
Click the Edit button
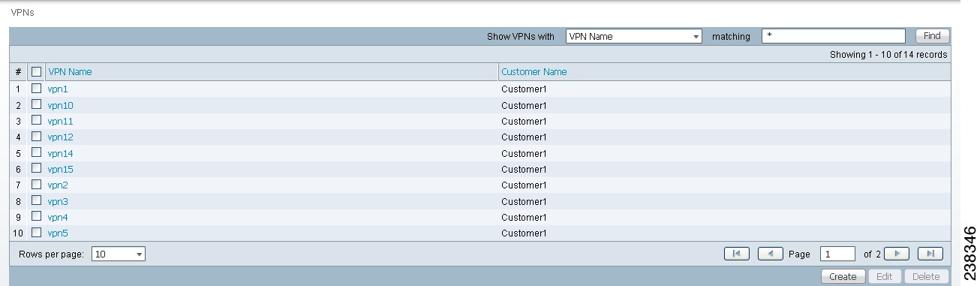pyautogui.click(x=885, y=276)
